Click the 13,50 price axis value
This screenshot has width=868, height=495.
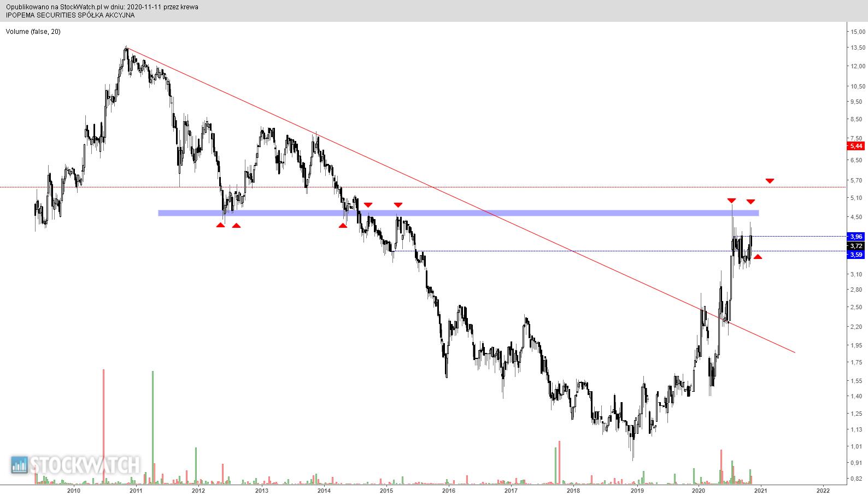click(858, 48)
